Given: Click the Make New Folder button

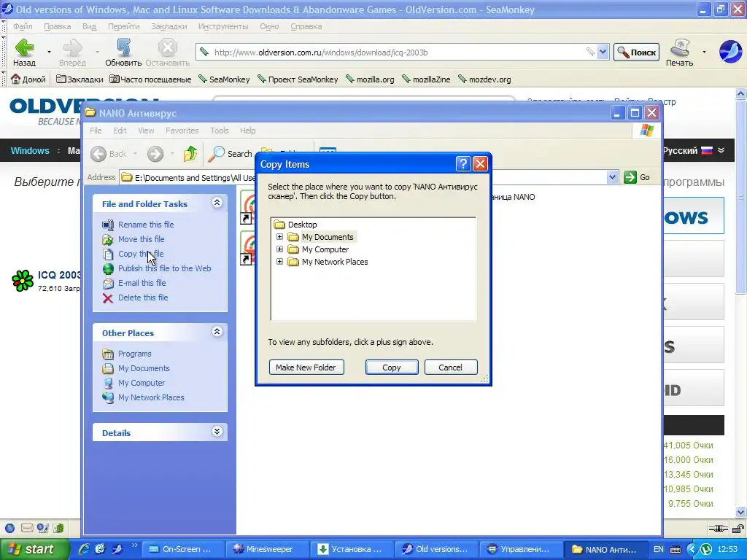Looking at the screenshot, I should click(306, 367).
